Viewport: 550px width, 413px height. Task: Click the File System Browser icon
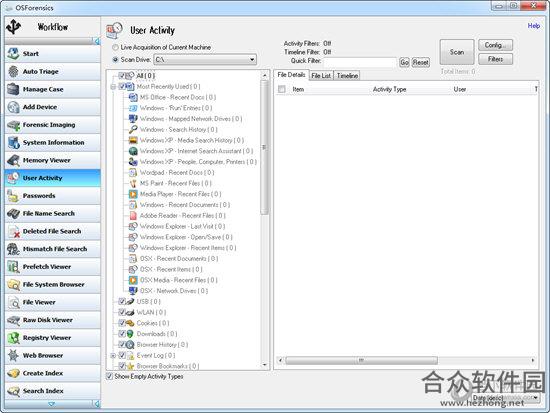13,284
